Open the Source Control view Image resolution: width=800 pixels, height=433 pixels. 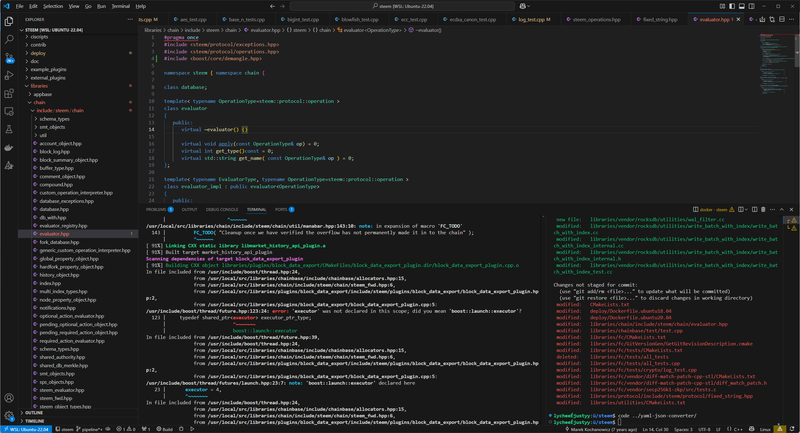[x=9, y=58]
